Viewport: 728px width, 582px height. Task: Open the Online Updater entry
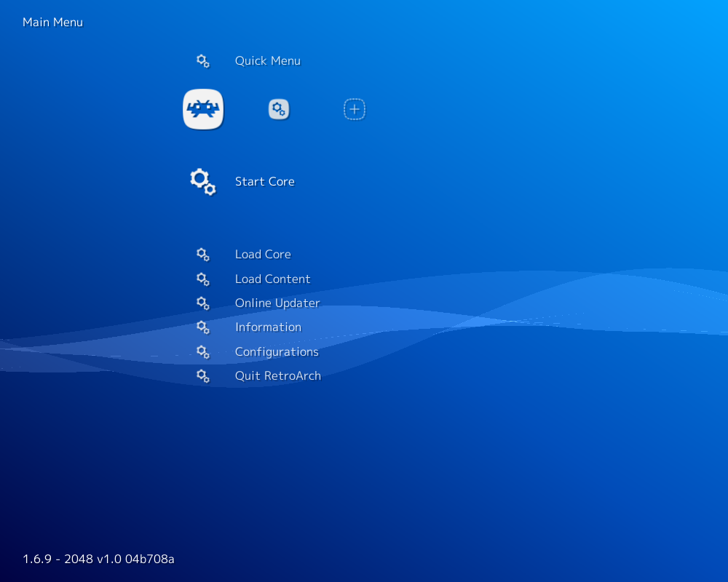tap(277, 303)
